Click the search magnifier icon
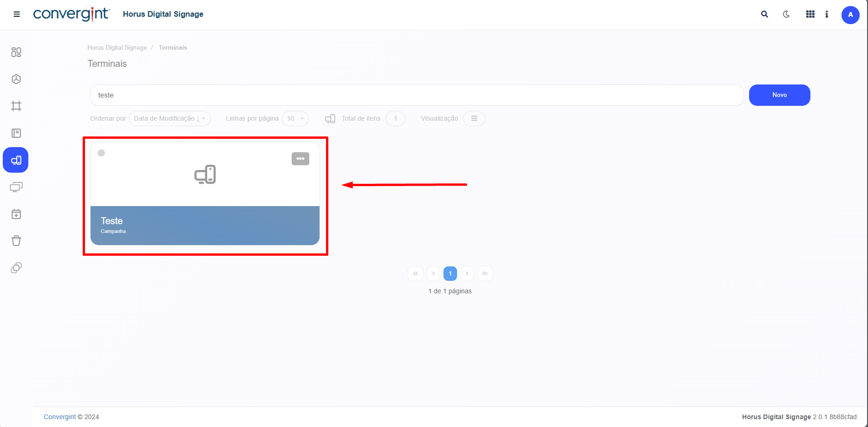The width and height of the screenshot is (868, 427). [764, 14]
